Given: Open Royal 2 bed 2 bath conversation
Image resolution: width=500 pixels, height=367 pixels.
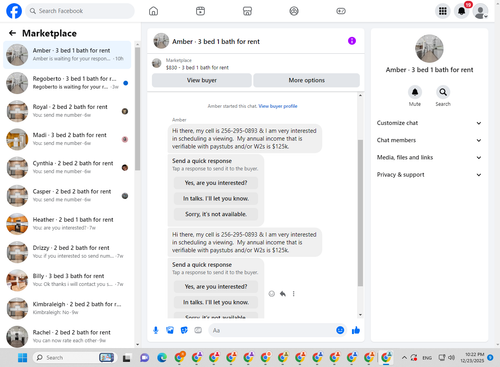Looking at the screenshot, I should coord(67,111).
